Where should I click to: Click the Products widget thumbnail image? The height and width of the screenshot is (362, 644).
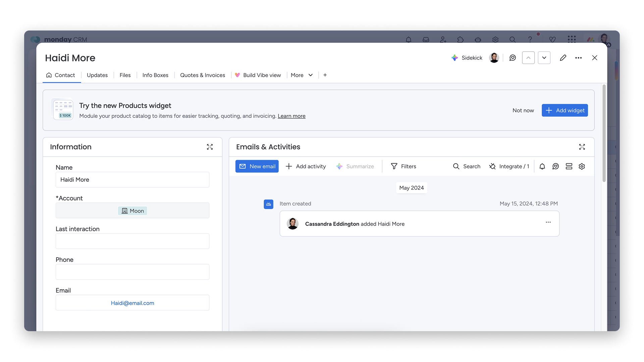pos(62,109)
